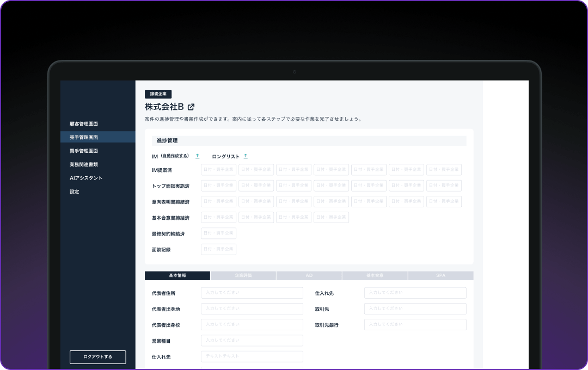
Task: Open 業務関連書類 from the sidebar
Action: pyautogui.click(x=84, y=164)
